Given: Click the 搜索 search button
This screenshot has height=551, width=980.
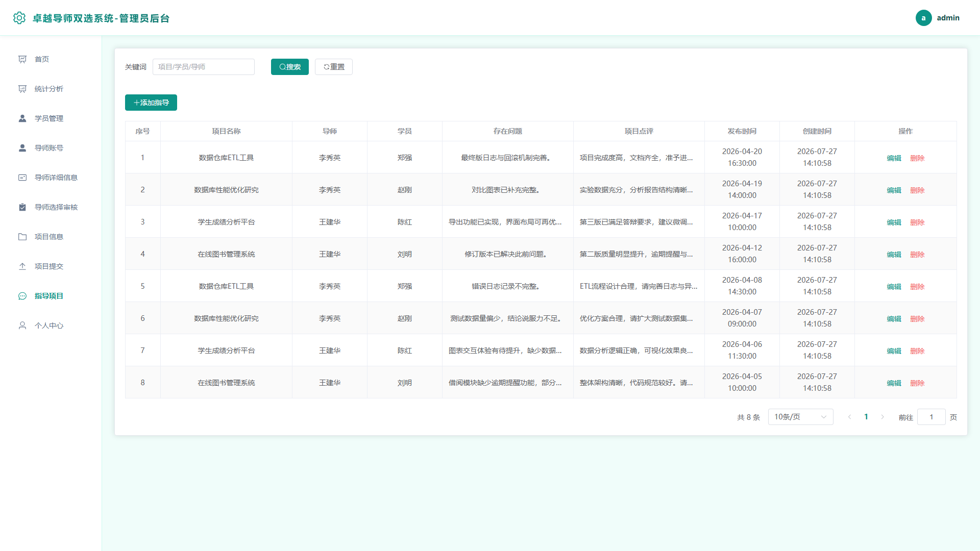Looking at the screenshot, I should tap(290, 67).
